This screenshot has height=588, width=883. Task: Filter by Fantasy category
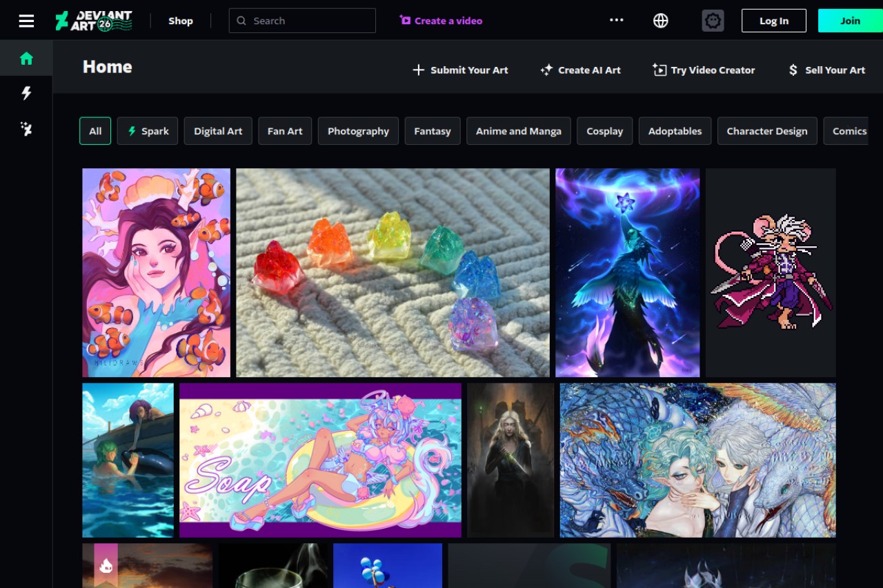tap(433, 131)
